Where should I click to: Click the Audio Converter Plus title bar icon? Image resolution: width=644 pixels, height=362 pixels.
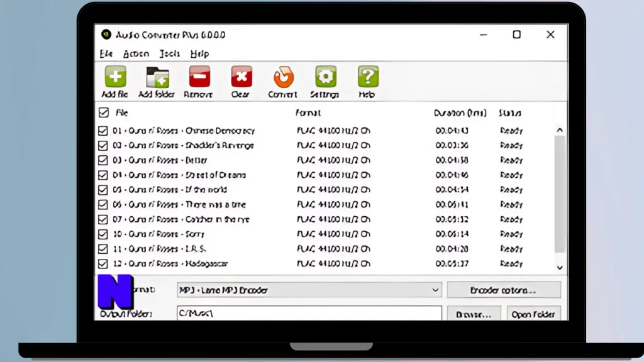[106, 35]
